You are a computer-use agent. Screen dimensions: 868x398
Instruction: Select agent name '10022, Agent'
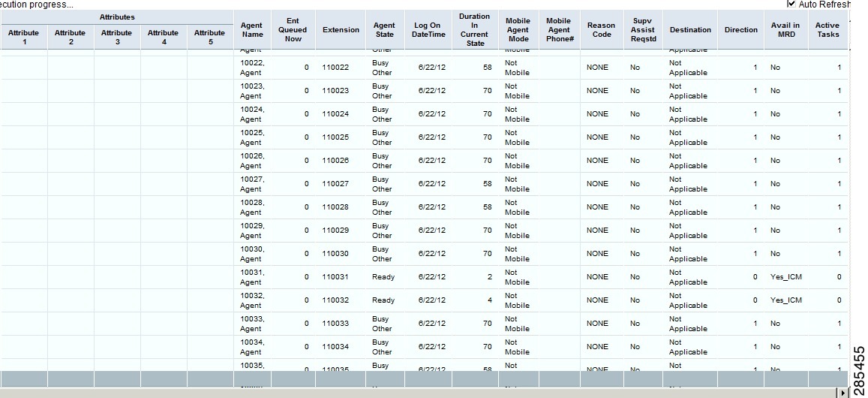pos(252,68)
